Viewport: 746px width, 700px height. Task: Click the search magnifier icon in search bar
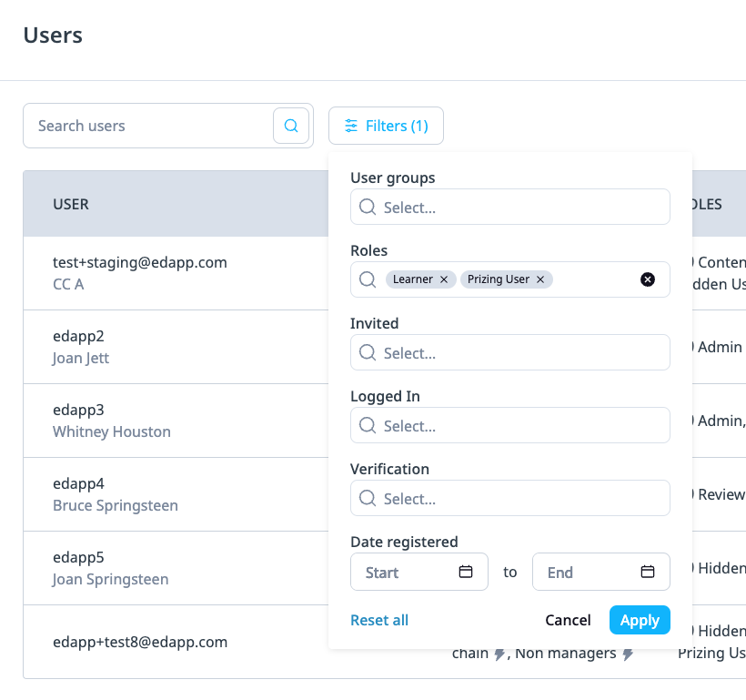pos(291,125)
